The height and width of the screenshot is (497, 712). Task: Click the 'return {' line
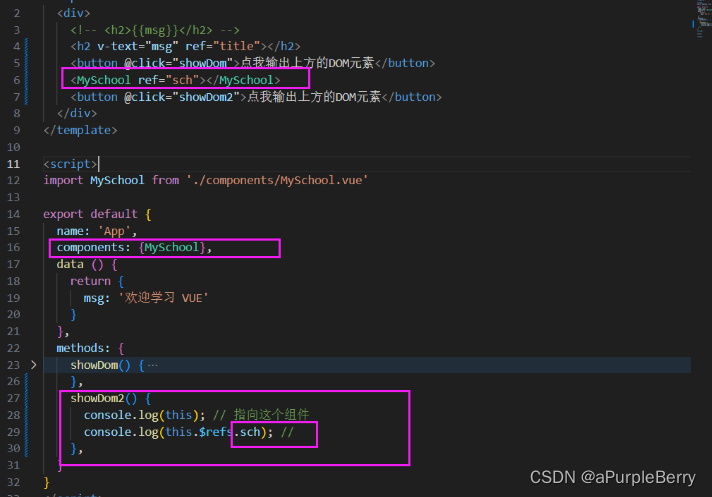tap(97, 281)
